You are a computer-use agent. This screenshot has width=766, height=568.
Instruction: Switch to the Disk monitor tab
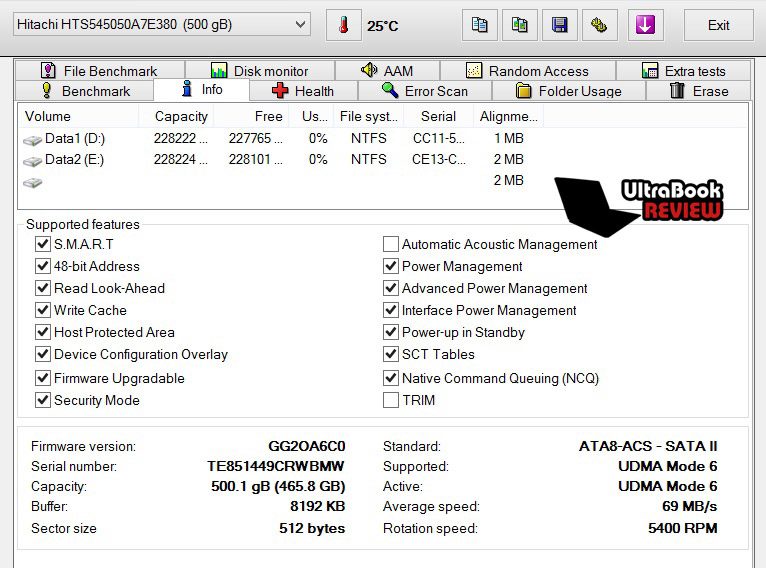pyautogui.click(x=260, y=71)
